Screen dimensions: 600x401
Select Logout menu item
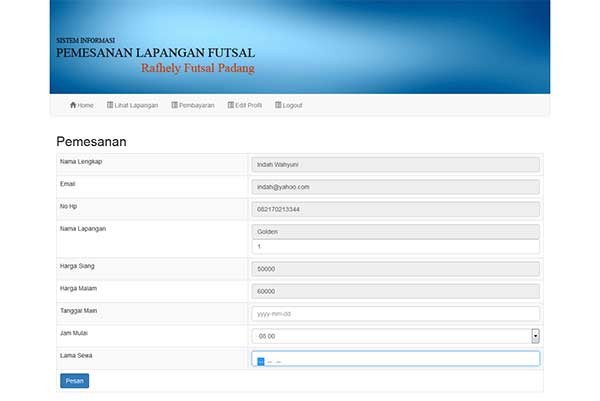click(289, 105)
